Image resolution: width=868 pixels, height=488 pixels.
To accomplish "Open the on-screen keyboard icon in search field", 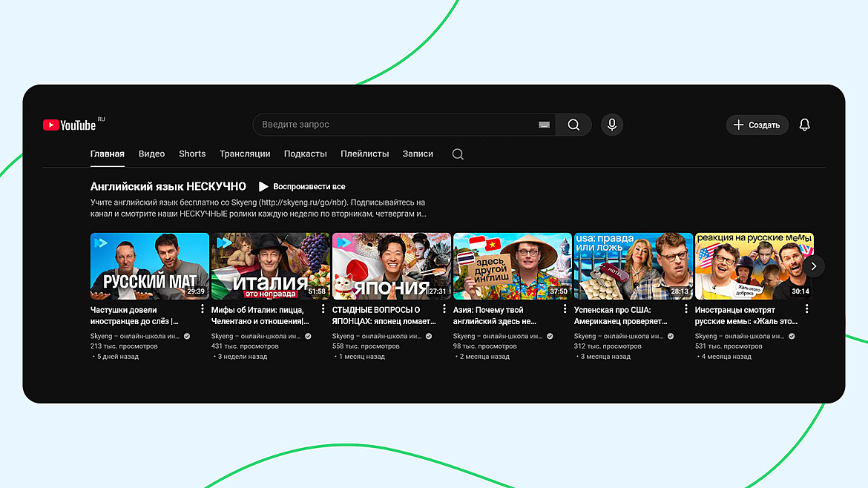I will tap(544, 125).
